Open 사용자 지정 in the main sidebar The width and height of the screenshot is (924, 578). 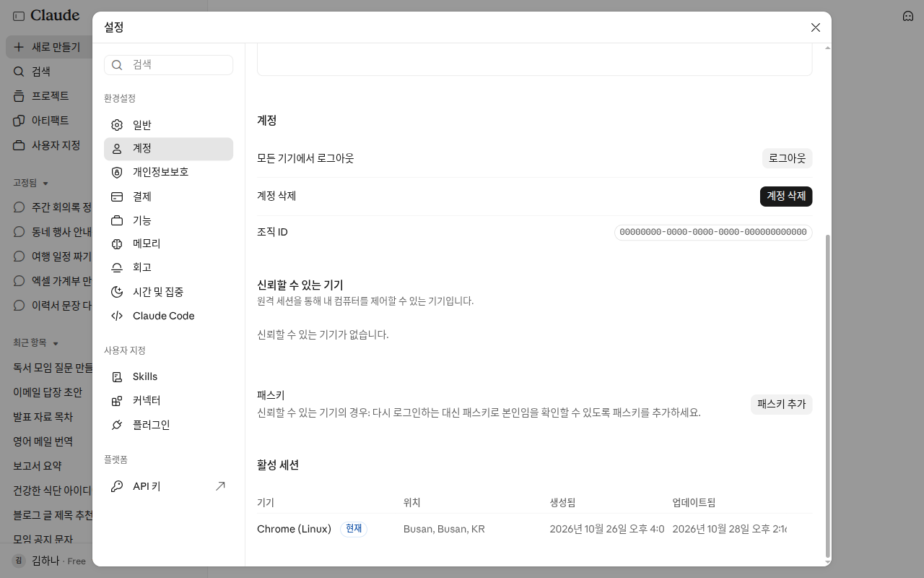point(49,145)
